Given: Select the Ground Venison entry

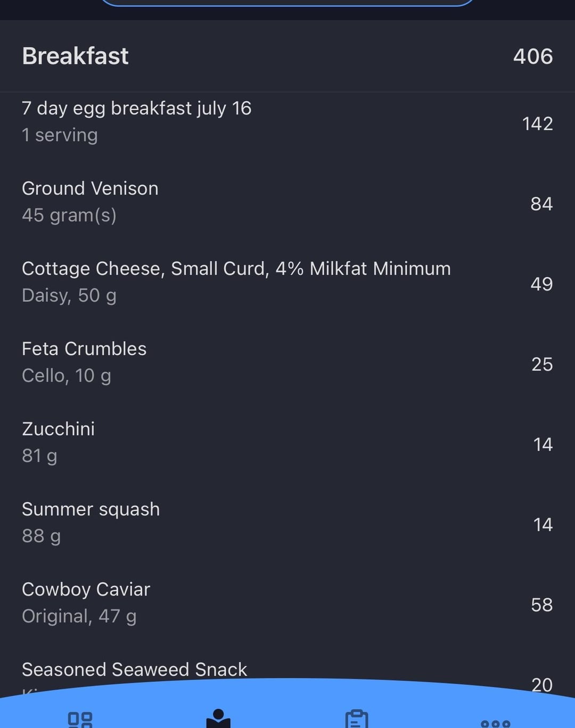Looking at the screenshot, I should tap(287, 202).
